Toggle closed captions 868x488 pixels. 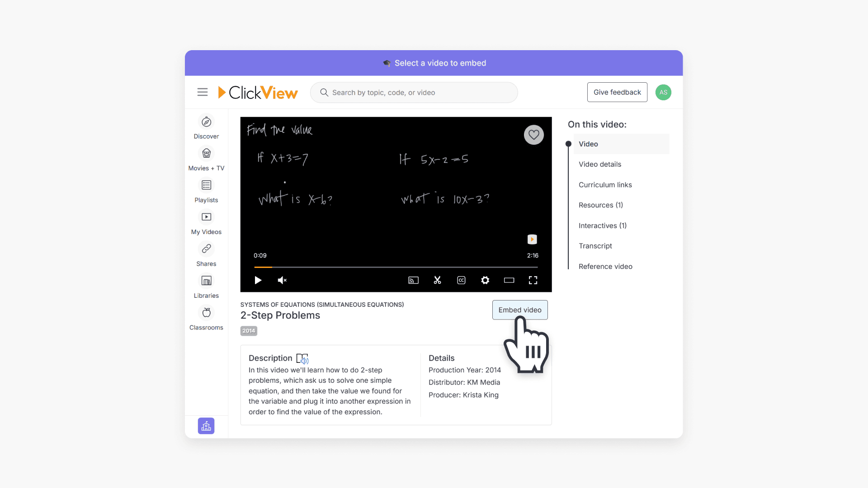461,280
